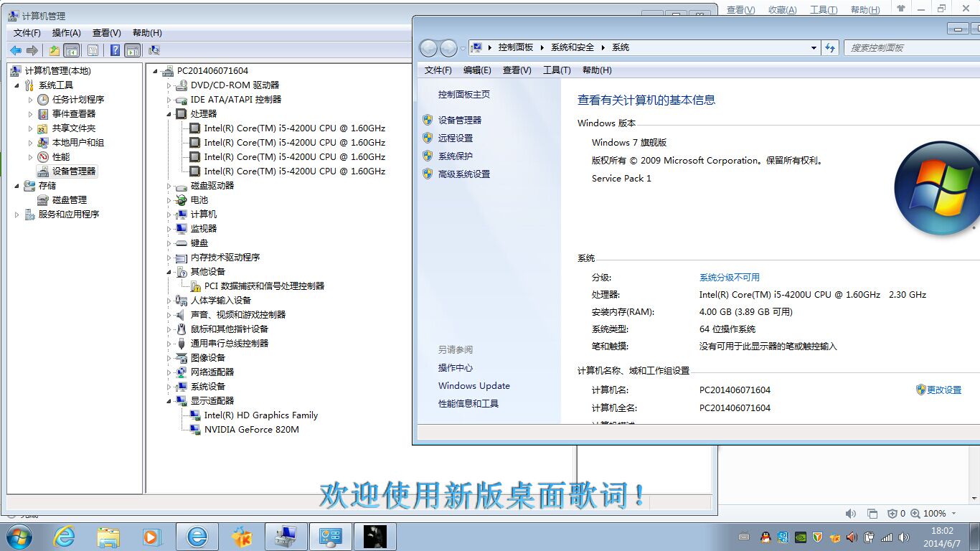Click the 系统分级不可用 rating link
The width and height of the screenshot is (980, 551).
click(730, 277)
